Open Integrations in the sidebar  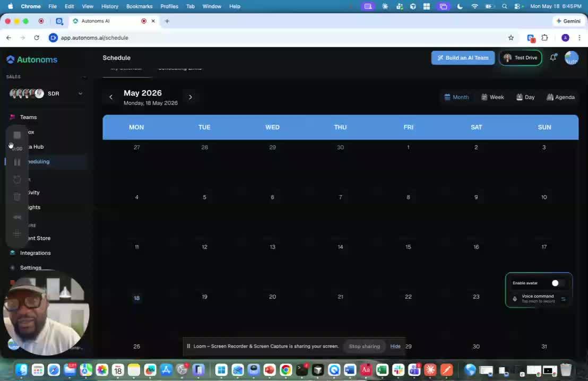click(x=35, y=253)
